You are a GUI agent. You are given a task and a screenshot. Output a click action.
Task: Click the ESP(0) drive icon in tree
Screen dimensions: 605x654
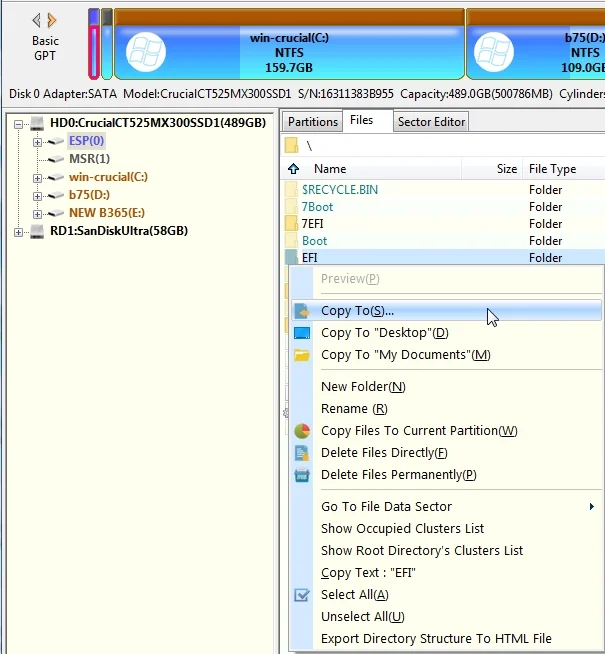(56, 141)
